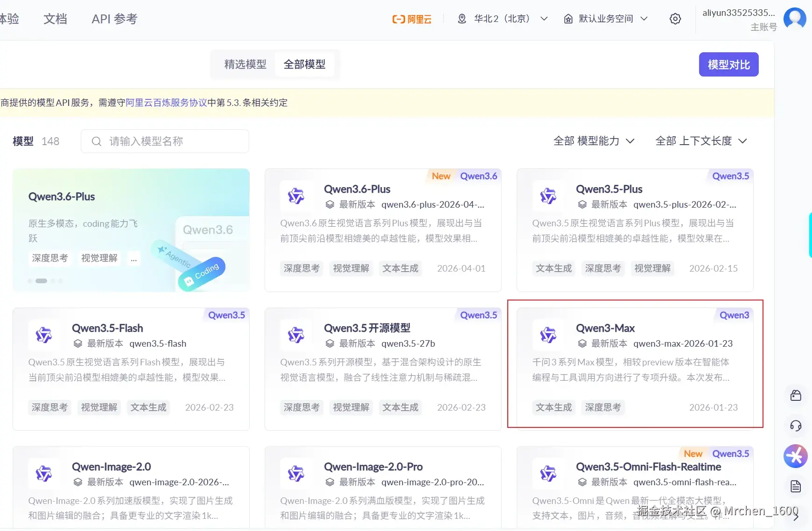Click the version layers icon beside qwen3.5-27b
This screenshot has width=812, height=531.
click(330, 343)
